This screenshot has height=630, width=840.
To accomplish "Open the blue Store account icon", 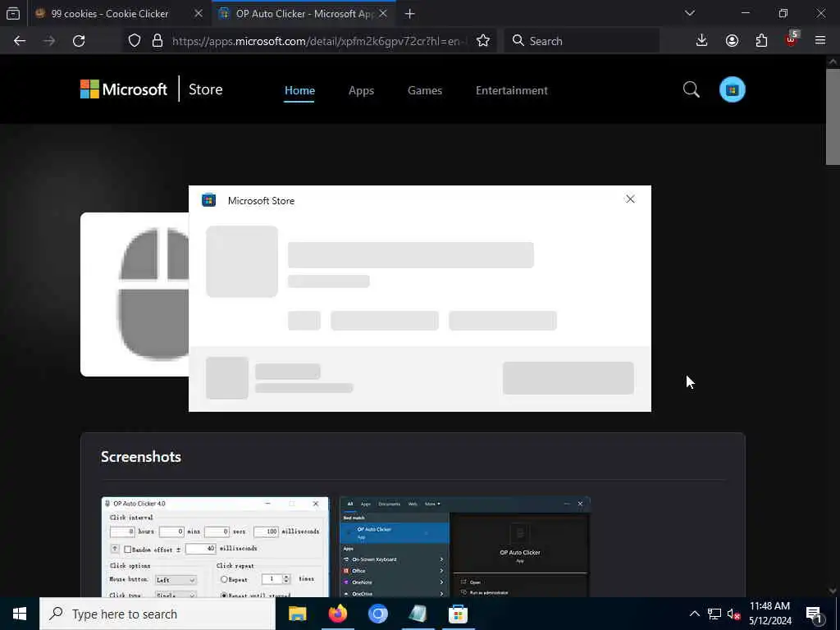I will [732, 89].
